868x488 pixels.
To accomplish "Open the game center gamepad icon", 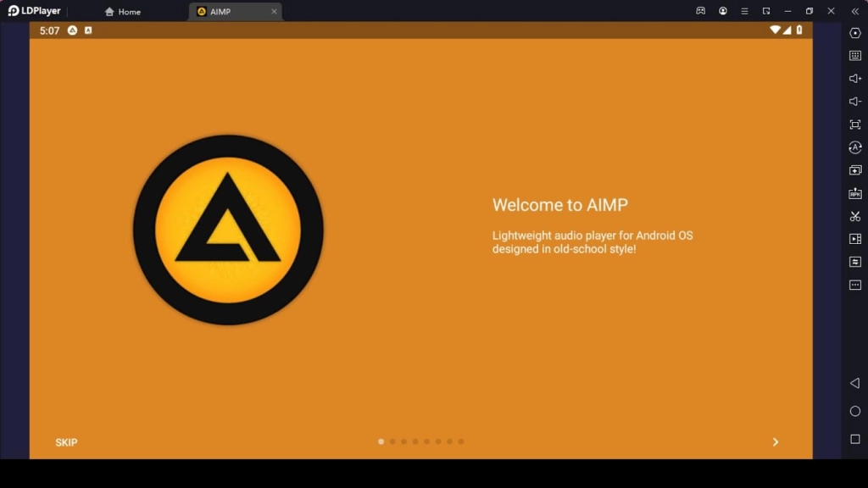I will pos(702,11).
